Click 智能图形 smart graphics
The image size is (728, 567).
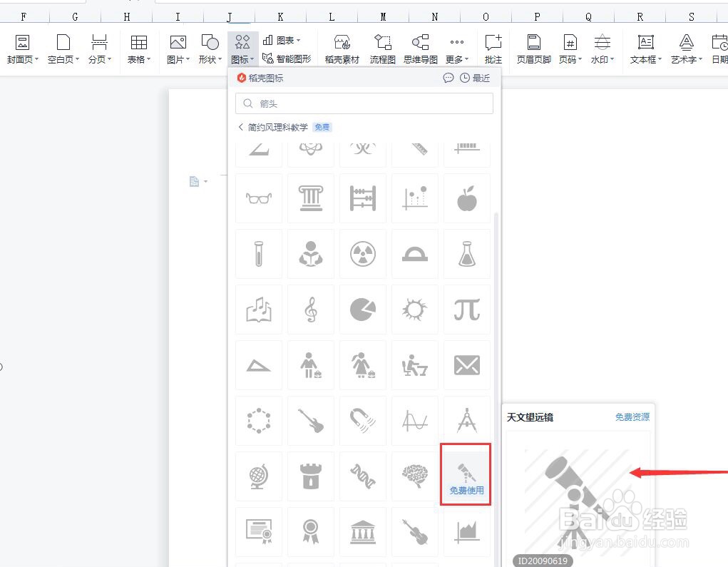[287, 58]
